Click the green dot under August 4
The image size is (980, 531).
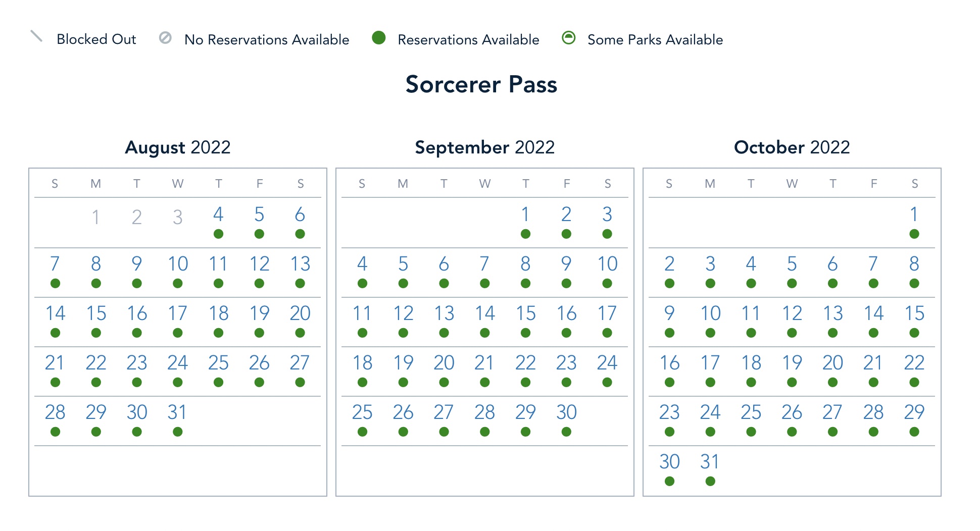(218, 234)
